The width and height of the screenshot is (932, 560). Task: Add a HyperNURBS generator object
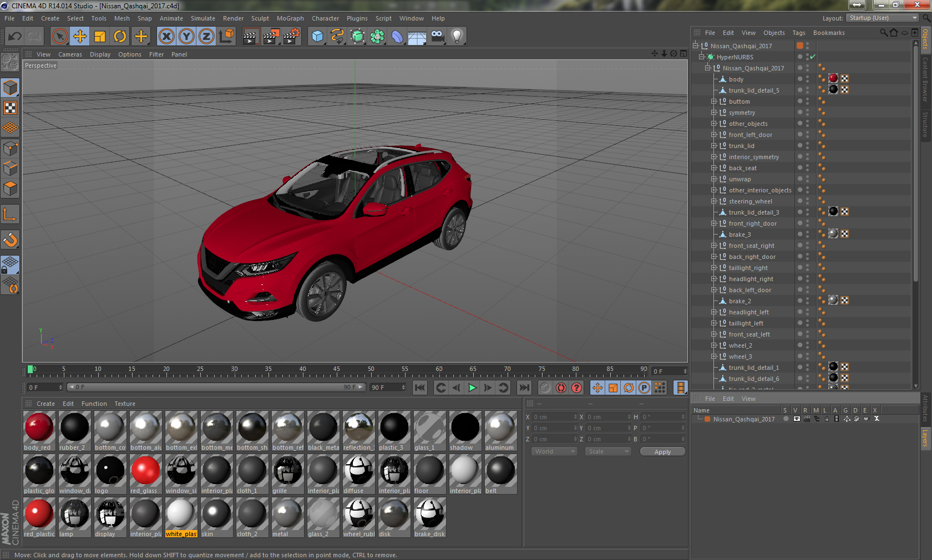[x=357, y=37]
